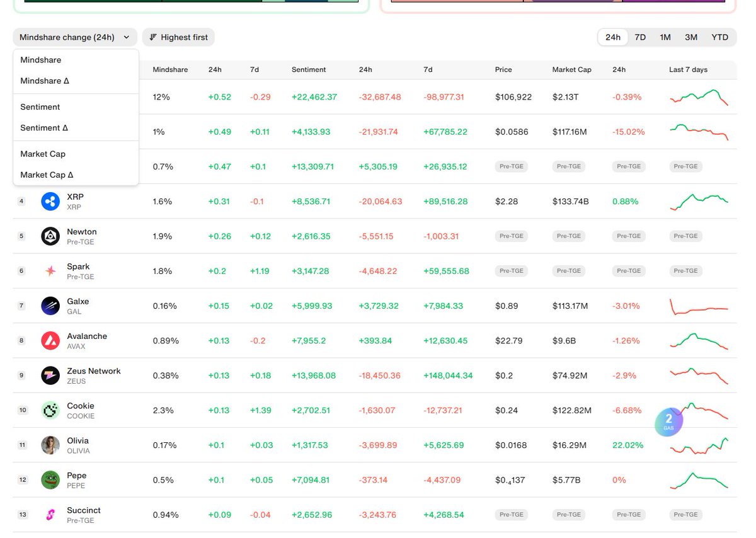Click the XRP token logo icon
Screen dimensions: 756x538
click(x=50, y=202)
